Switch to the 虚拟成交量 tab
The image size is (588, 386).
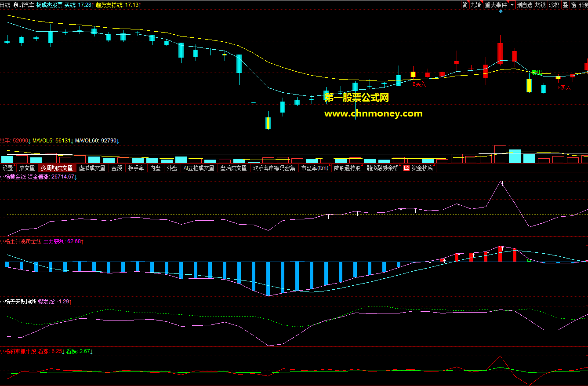pyautogui.click(x=92, y=168)
